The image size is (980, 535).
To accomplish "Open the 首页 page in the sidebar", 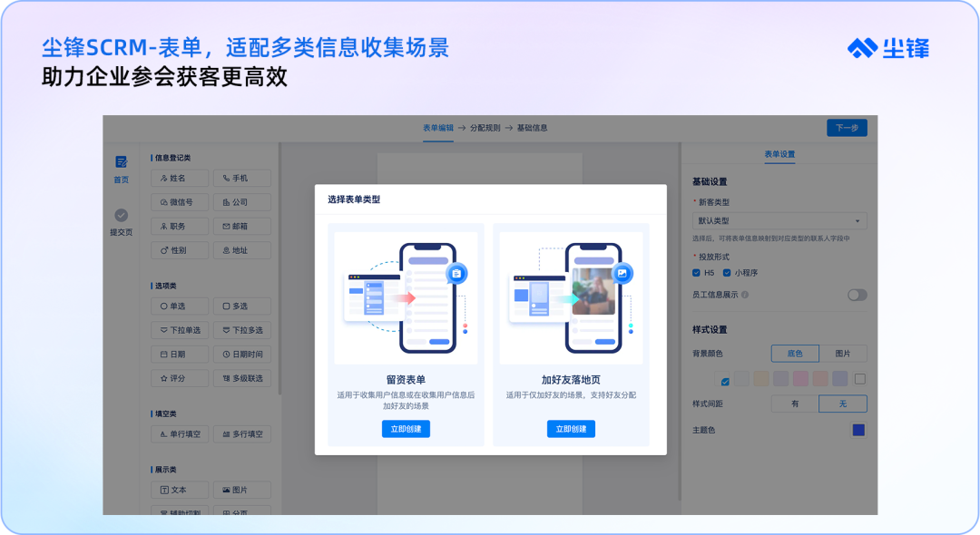I will click(x=122, y=170).
